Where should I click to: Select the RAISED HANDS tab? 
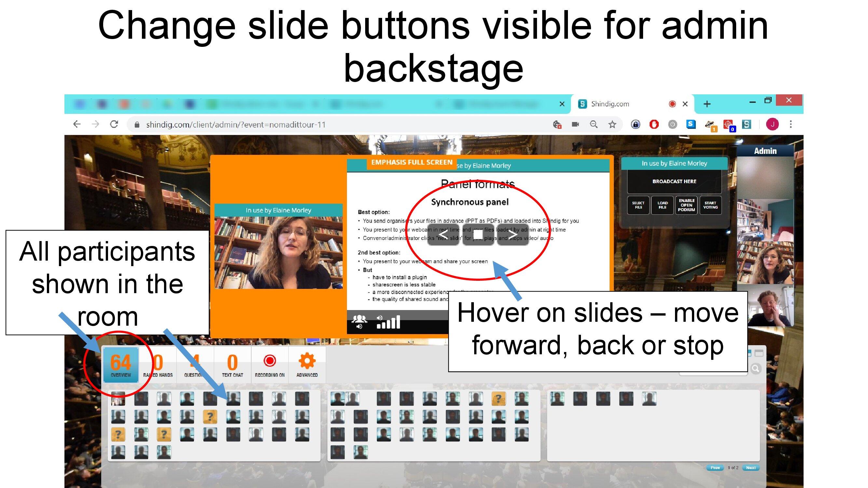[x=156, y=363]
